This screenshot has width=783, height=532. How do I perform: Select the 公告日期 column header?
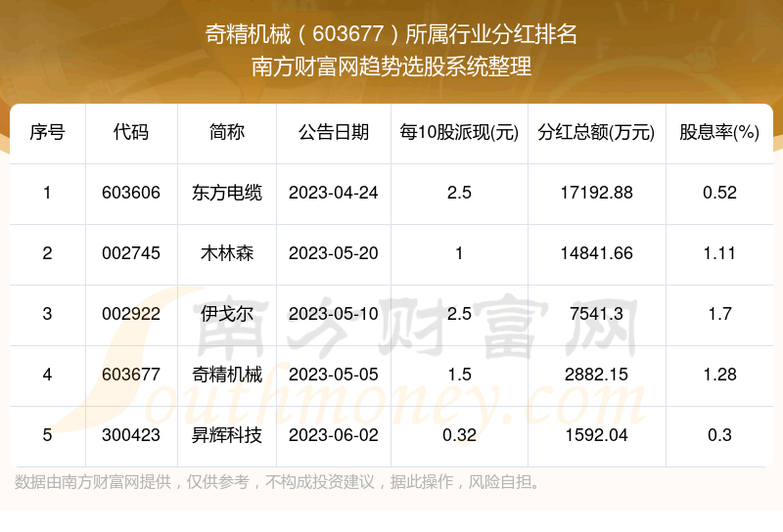[334, 132]
